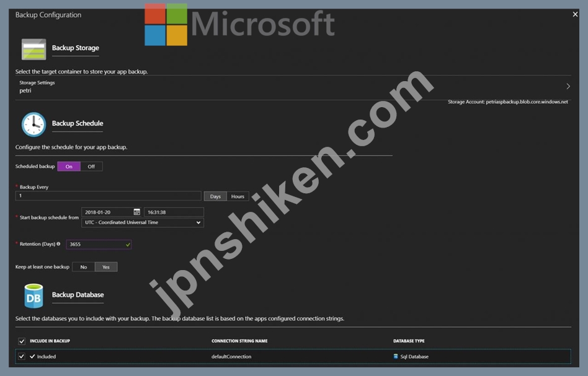Set Keep at least one backup to No
The image size is (588, 376).
point(83,267)
